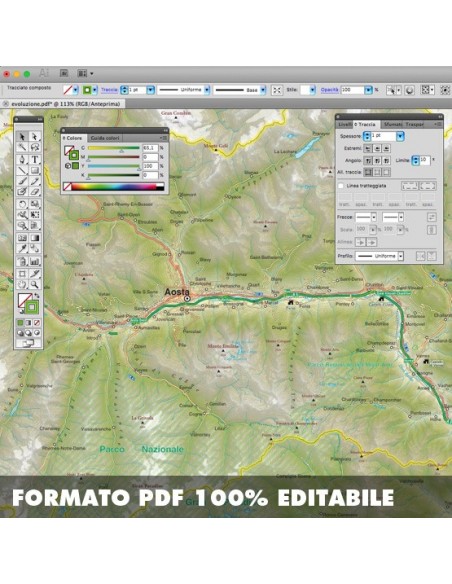Open the Base brush definition dropdown

263,90
